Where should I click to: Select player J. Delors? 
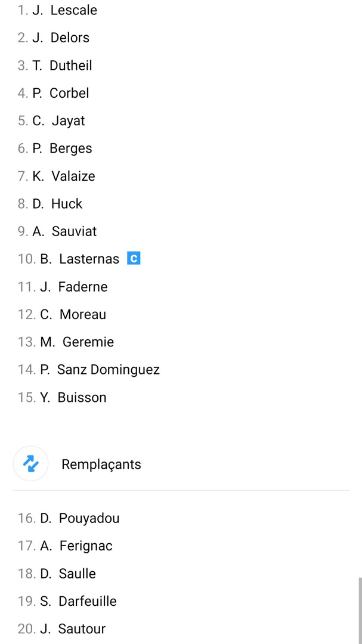pyautogui.click(x=61, y=38)
